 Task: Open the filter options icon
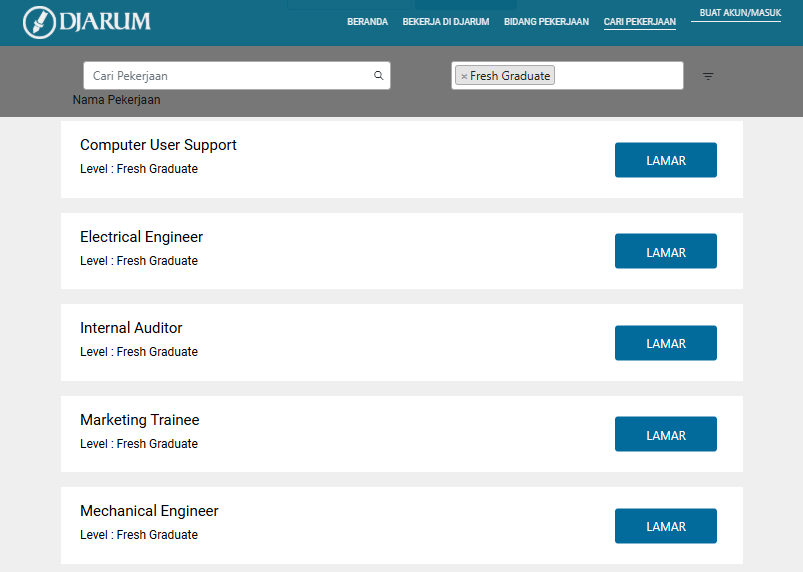(708, 76)
